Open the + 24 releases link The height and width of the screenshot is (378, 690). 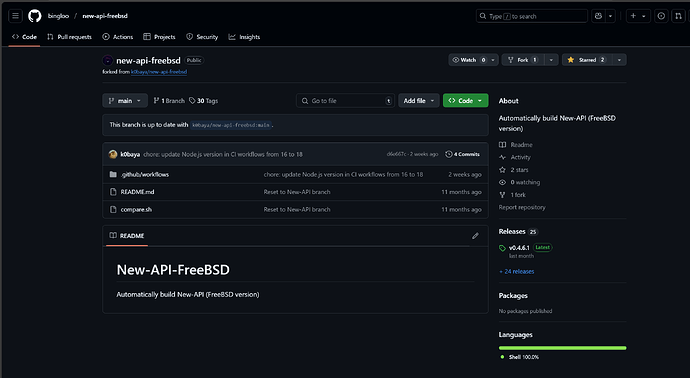(517, 272)
